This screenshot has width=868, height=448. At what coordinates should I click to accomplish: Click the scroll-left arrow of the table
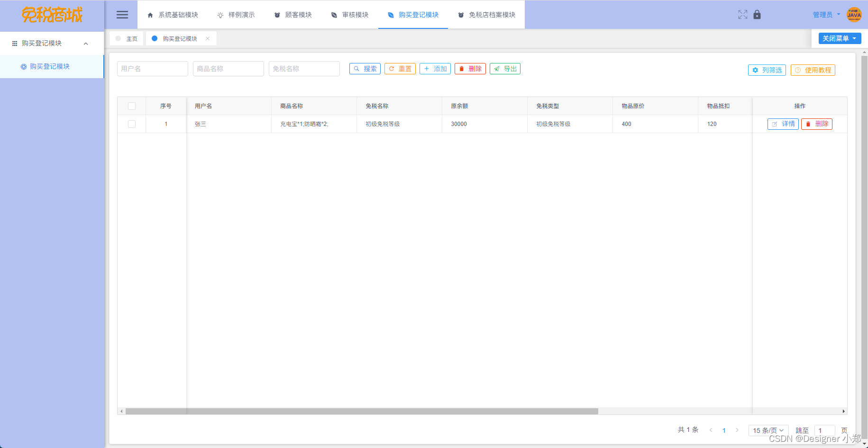121,411
